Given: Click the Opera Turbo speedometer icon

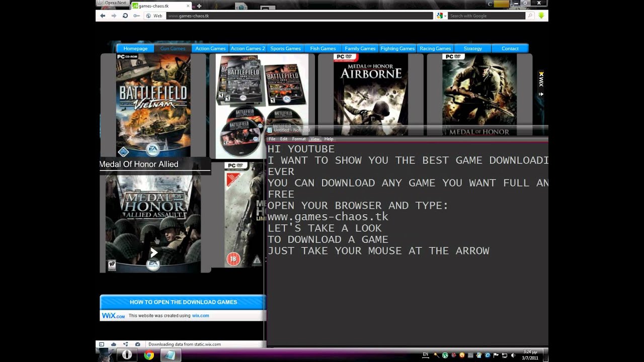Looking at the screenshot, I should tap(137, 344).
